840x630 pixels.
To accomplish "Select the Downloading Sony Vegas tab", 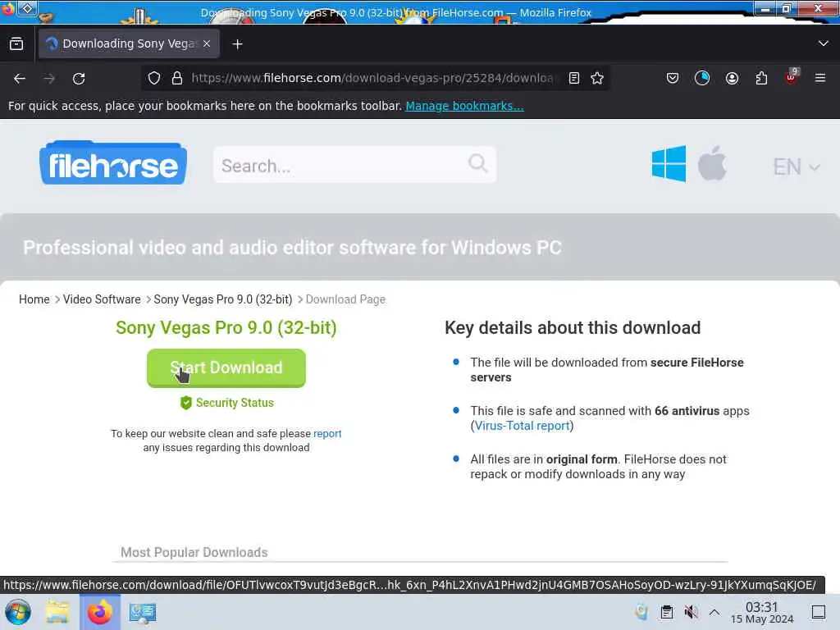I will (x=129, y=43).
